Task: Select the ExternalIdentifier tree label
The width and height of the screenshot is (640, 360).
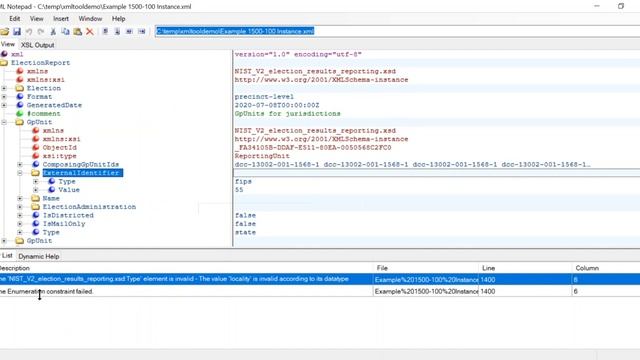Action: click(x=82, y=173)
